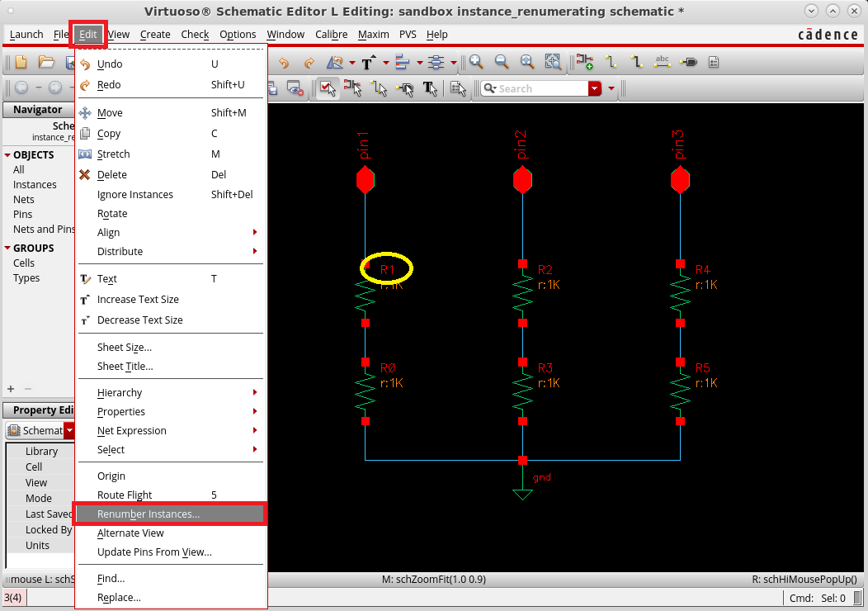Click the Create Note toolbar icon

click(715, 62)
